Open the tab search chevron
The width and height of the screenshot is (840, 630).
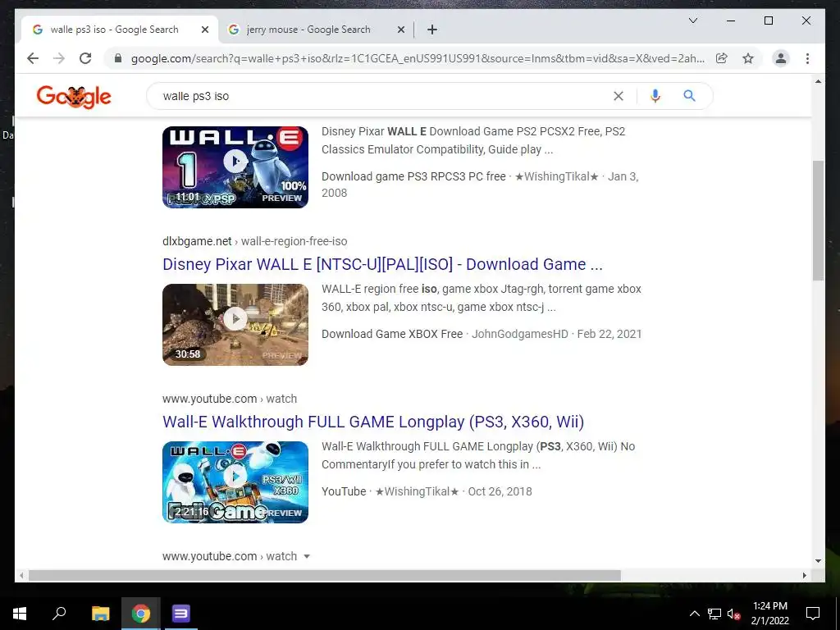pos(692,21)
